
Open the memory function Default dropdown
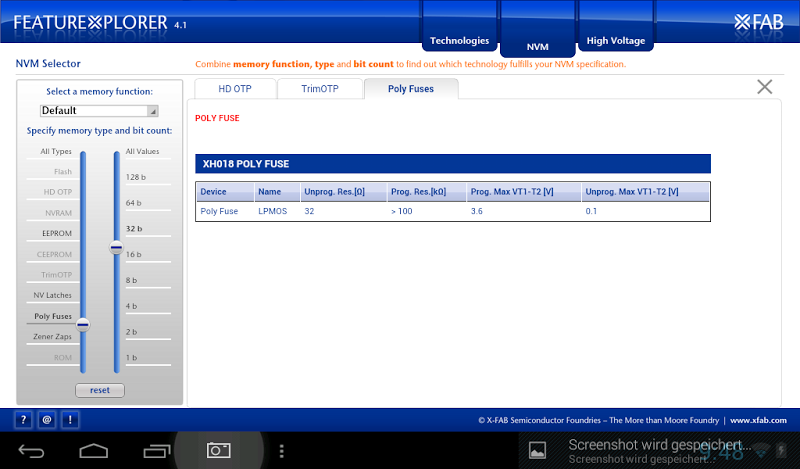[99, 111]
